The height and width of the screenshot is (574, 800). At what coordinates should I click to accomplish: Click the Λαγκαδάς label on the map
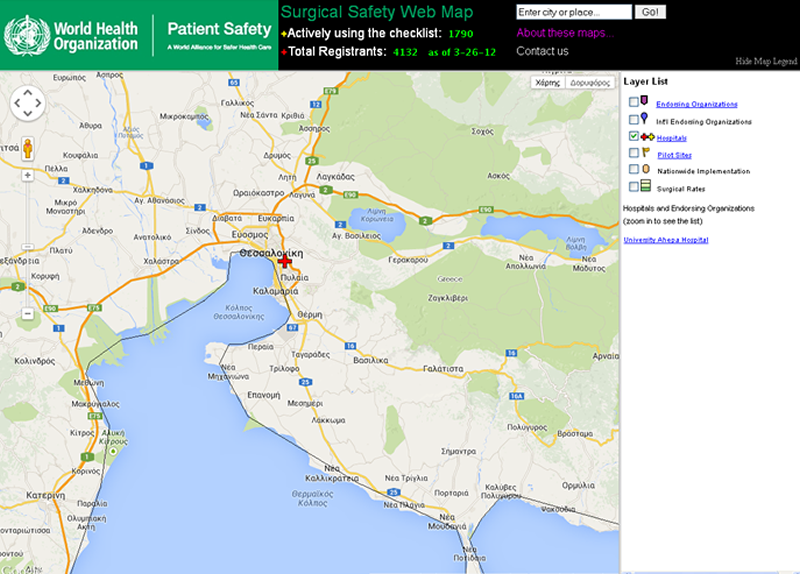(x=335, y=177)
